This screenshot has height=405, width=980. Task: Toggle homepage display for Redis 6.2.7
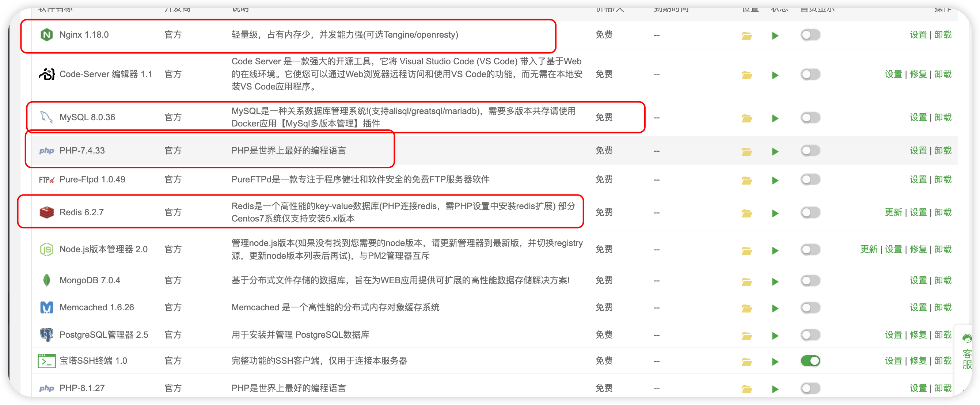click(810, 212)
